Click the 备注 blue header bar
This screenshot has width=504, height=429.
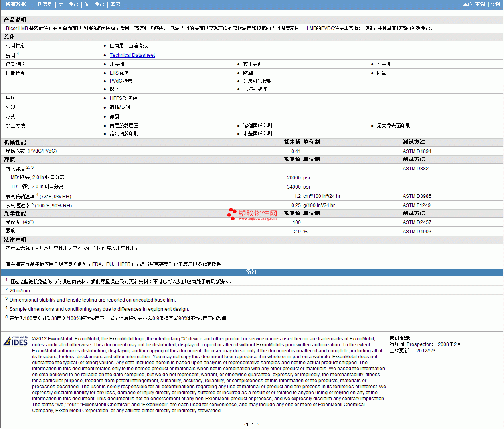click(252, 272)
